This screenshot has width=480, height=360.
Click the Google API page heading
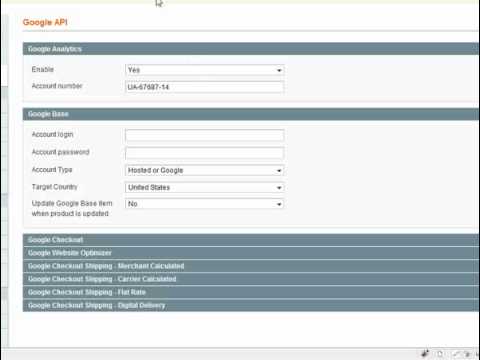[45, 22]
